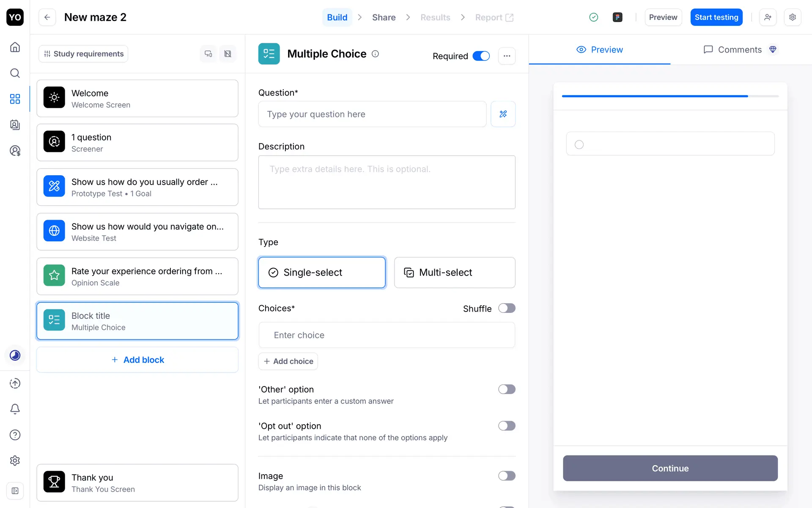Click the info icon next to Multiple Choice
Screen dimensions: 812x508
coord(375,54)
